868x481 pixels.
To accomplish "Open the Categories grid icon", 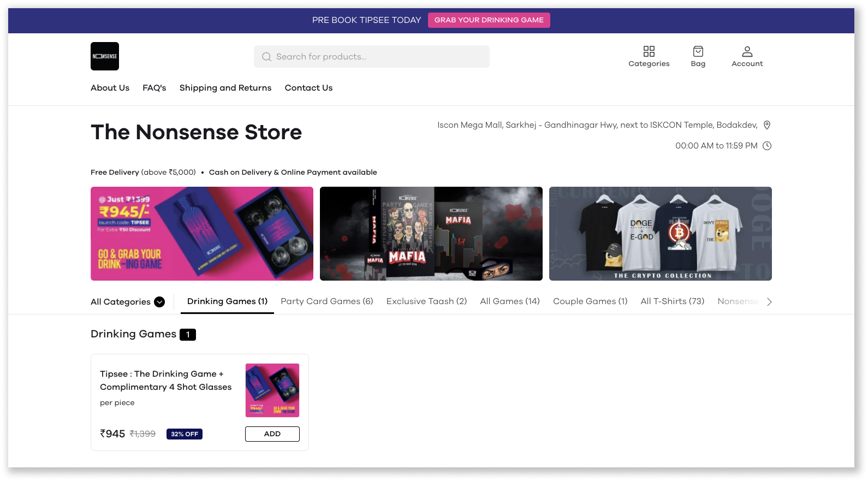I will coord(649,51).
